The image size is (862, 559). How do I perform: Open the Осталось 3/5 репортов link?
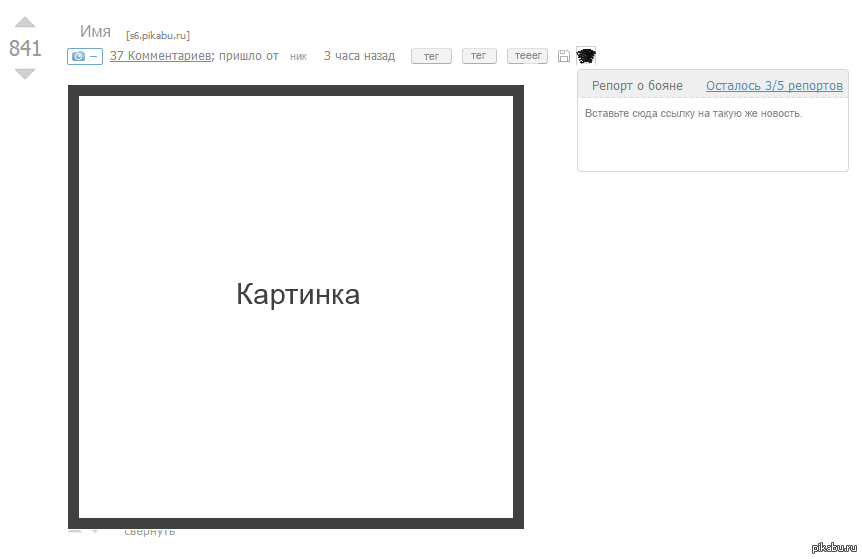click(x=774, y=86)
